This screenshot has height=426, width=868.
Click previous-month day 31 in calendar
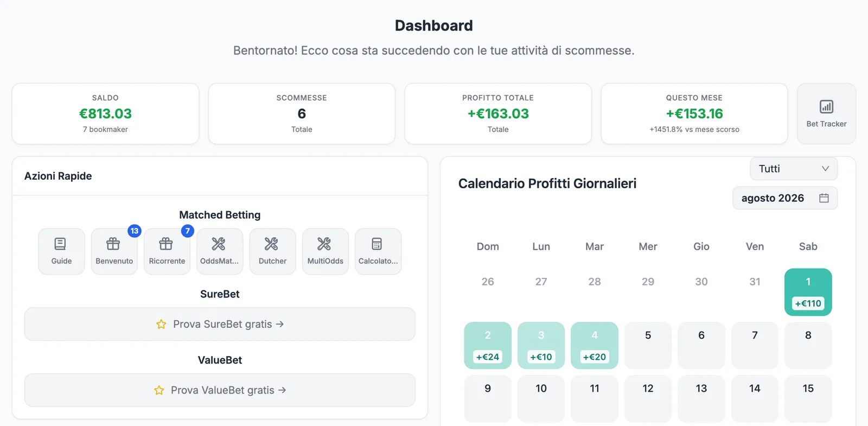pyautogui.click(x=755, y=282)
